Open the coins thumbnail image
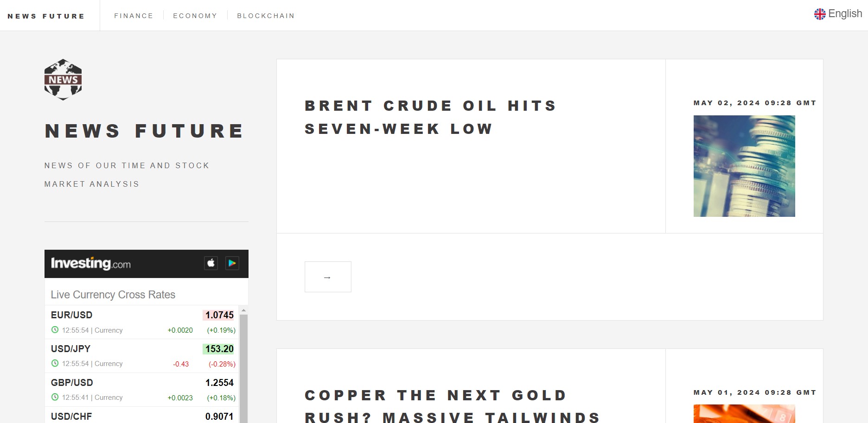The width and height of the screenshot is (868, 423). pos(744,166)
